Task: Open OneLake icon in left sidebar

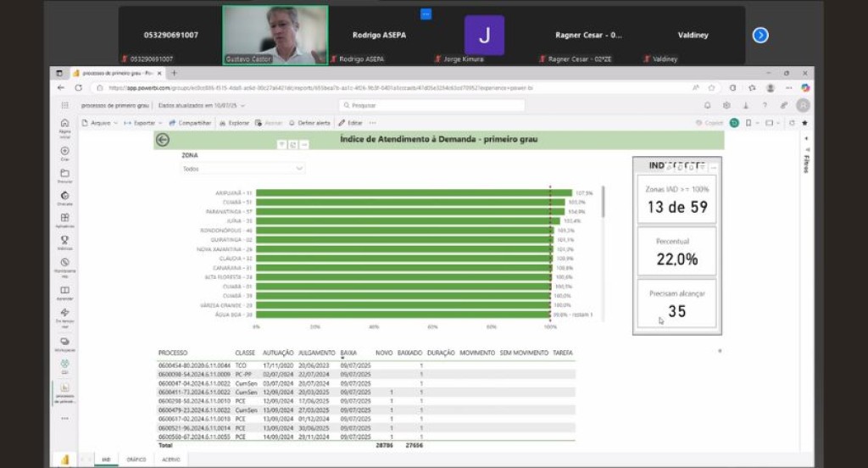Action: [64, 196]
